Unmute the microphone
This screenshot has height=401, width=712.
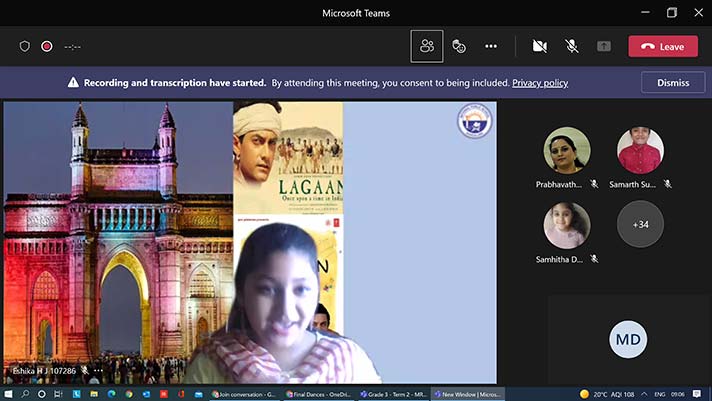point(572,46)
